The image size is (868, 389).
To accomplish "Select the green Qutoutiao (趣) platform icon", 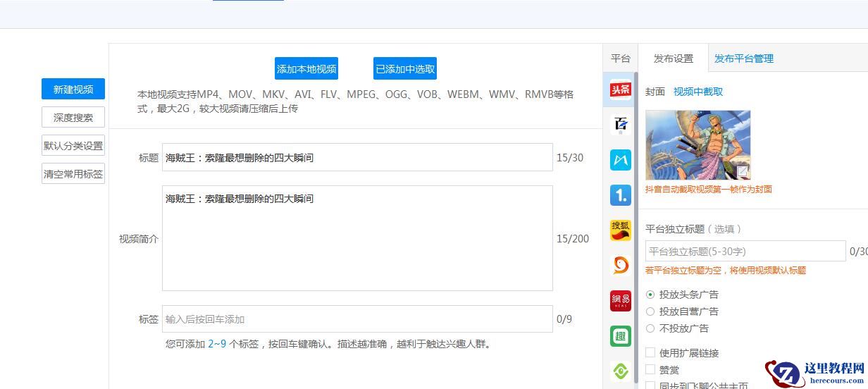I will (x=621, y=336).
